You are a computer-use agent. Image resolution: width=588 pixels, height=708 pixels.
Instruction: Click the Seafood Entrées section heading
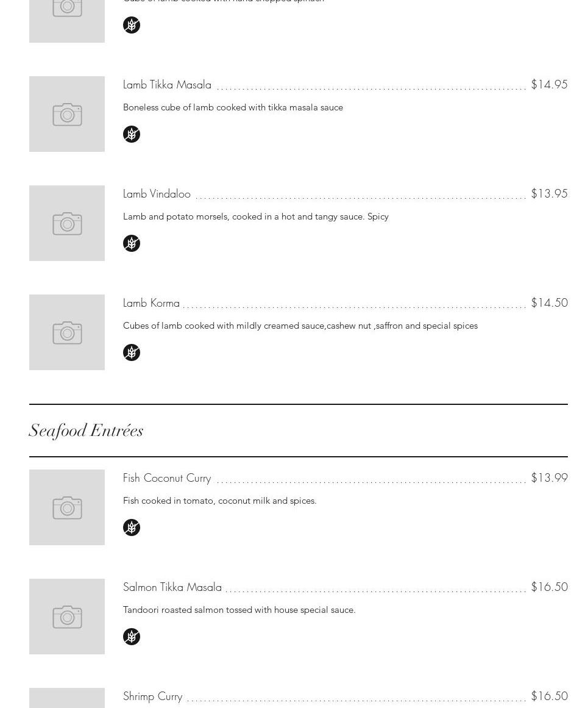tap(86, 431)
